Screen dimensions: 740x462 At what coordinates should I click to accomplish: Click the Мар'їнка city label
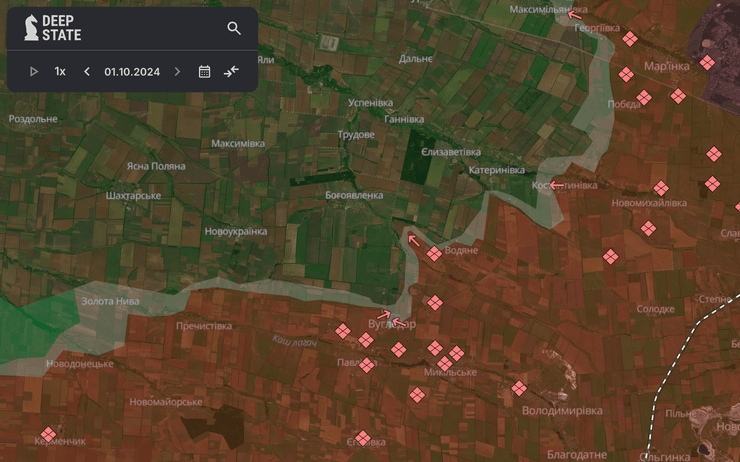coord(666,66)
